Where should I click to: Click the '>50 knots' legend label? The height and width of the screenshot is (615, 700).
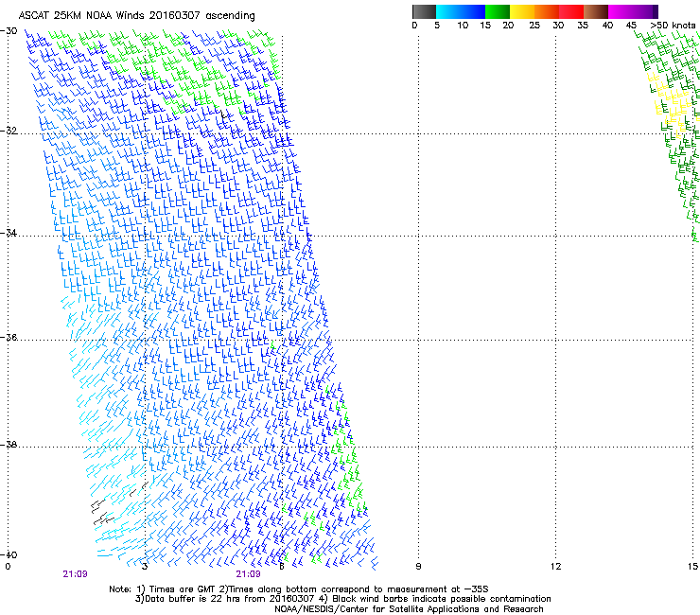(x=673, y=26)
